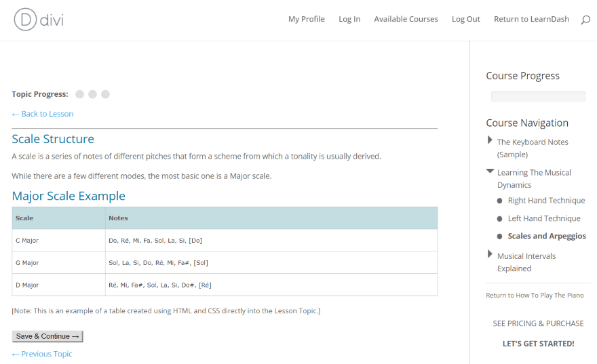Viewport: 597px width, 364px height.
Task: Click the Left Hand Technique bullet icon
Action: point(500,219)
